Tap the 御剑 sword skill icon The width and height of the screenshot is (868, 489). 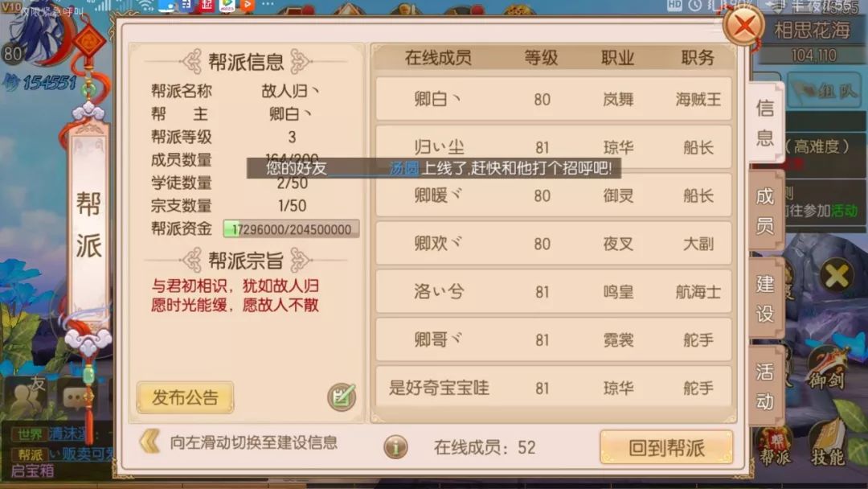point(826,369)
